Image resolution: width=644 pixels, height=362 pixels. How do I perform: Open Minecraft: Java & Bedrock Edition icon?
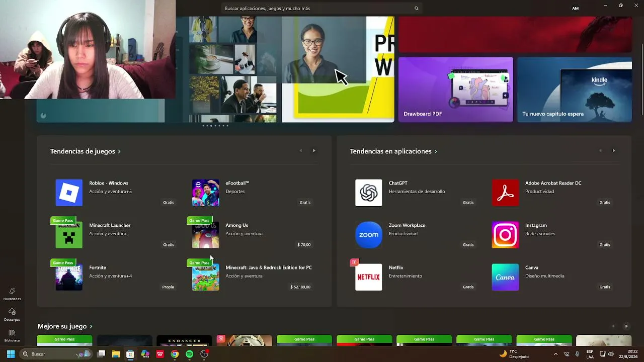[x=206, y=277]
